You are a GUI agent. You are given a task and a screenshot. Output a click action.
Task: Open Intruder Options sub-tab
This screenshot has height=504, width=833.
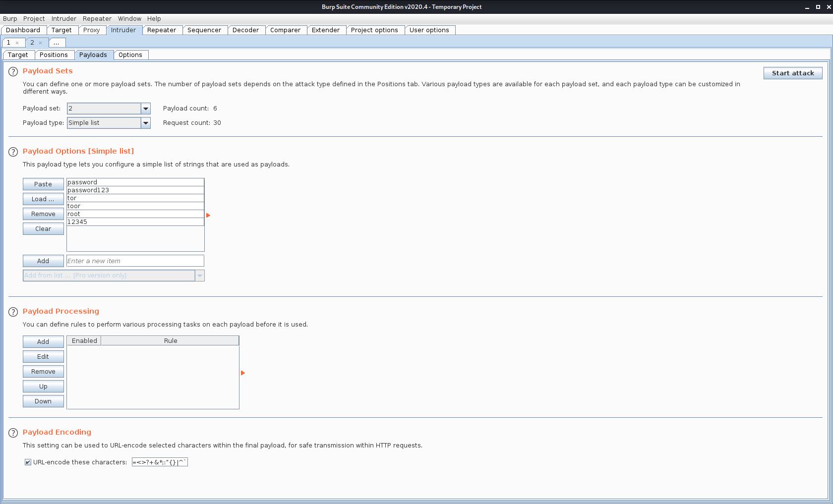(130, 55)
